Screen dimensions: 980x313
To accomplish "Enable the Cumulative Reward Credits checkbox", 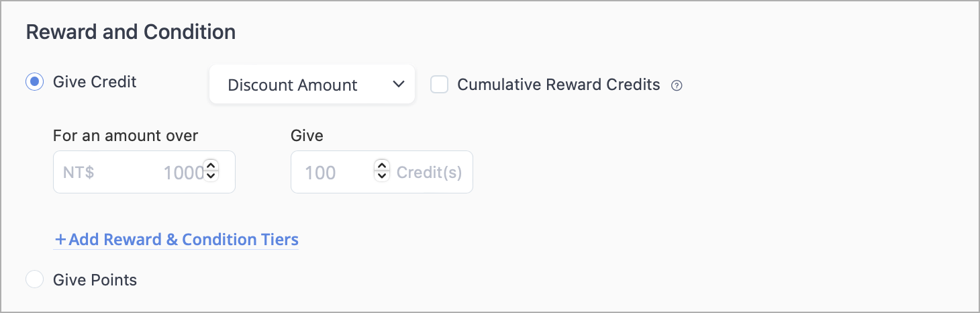I will 440,85.
